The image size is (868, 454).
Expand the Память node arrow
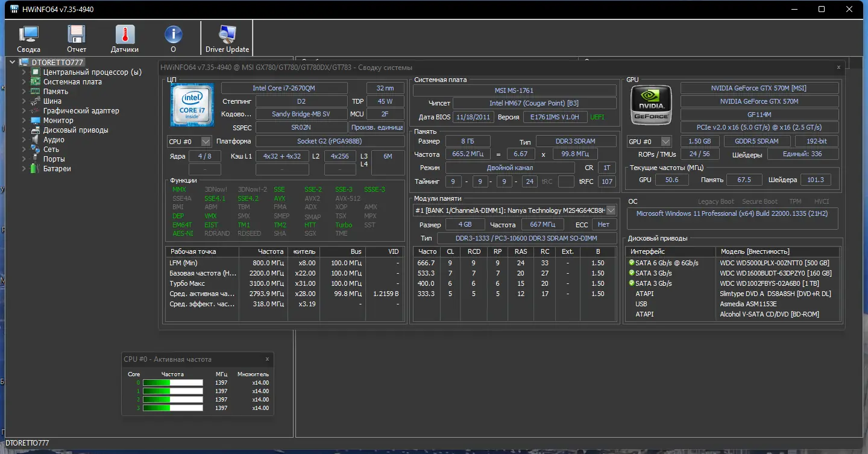click(x=24, y=91)
